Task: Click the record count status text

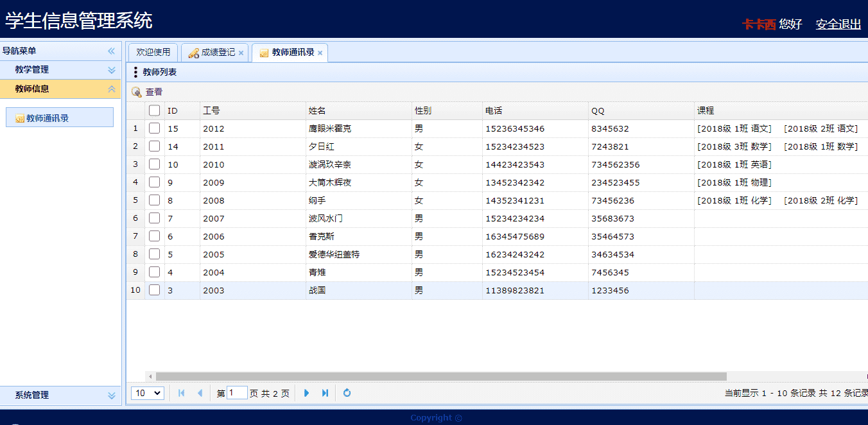Action: click(x=796, y=393)
